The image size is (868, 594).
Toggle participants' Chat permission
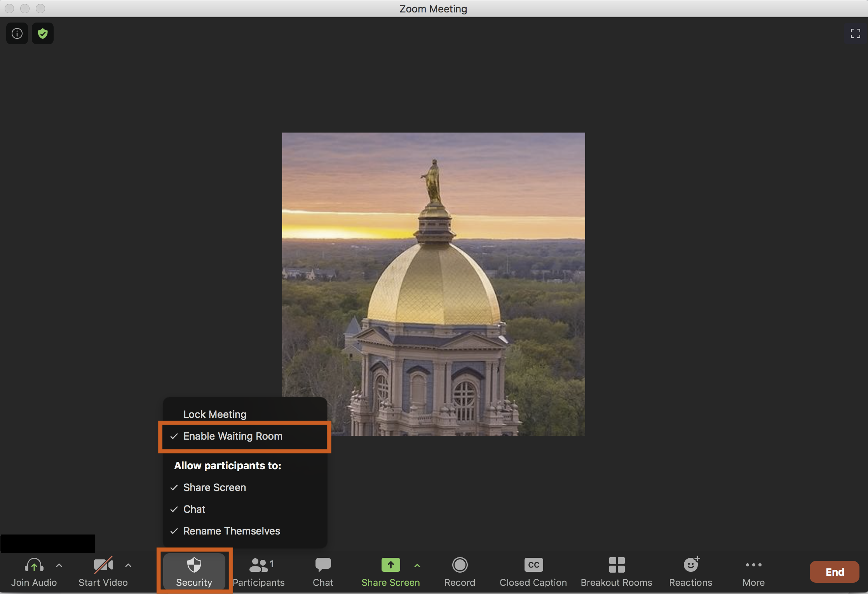coord(245,509)
